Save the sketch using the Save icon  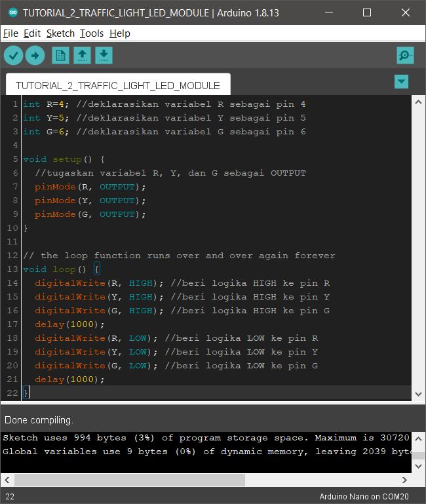pyautogui.click(x=104, y=55)
